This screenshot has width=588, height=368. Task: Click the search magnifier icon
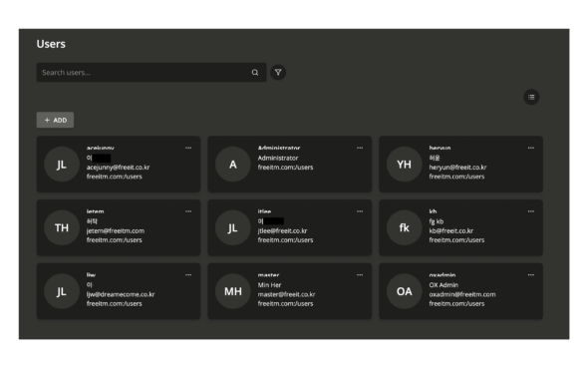(255, 73)
